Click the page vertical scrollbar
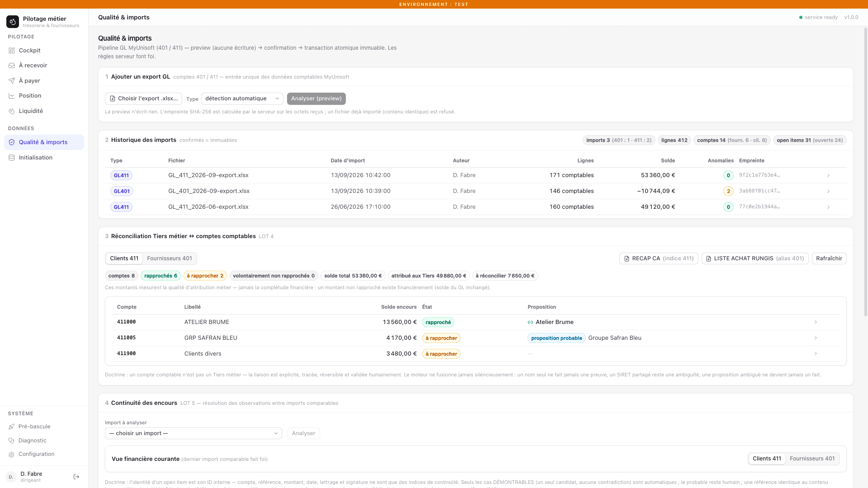 click(x=866, y=172)
